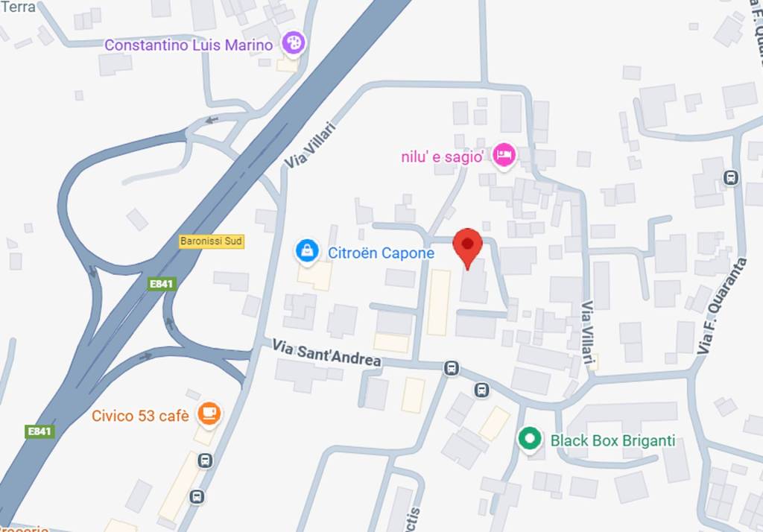
Task: Click the nilu' e sagio' label text
Action: click(443, 156)
